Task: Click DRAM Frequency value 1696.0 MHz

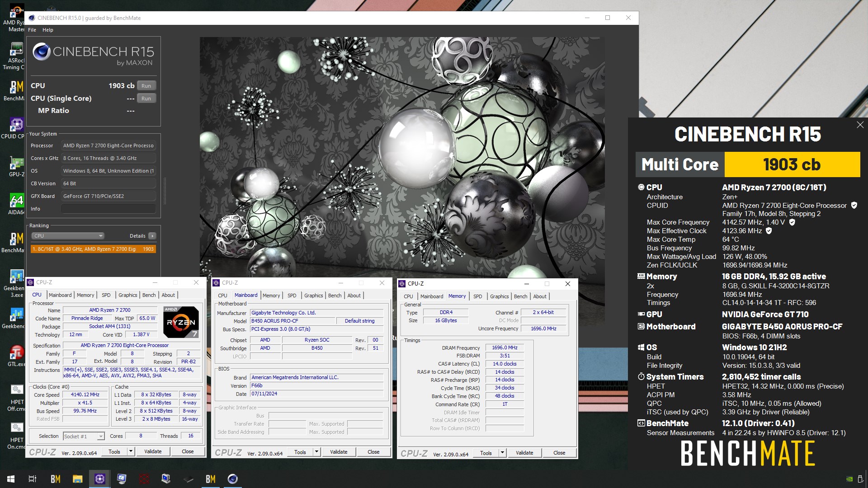Action: 505,347
